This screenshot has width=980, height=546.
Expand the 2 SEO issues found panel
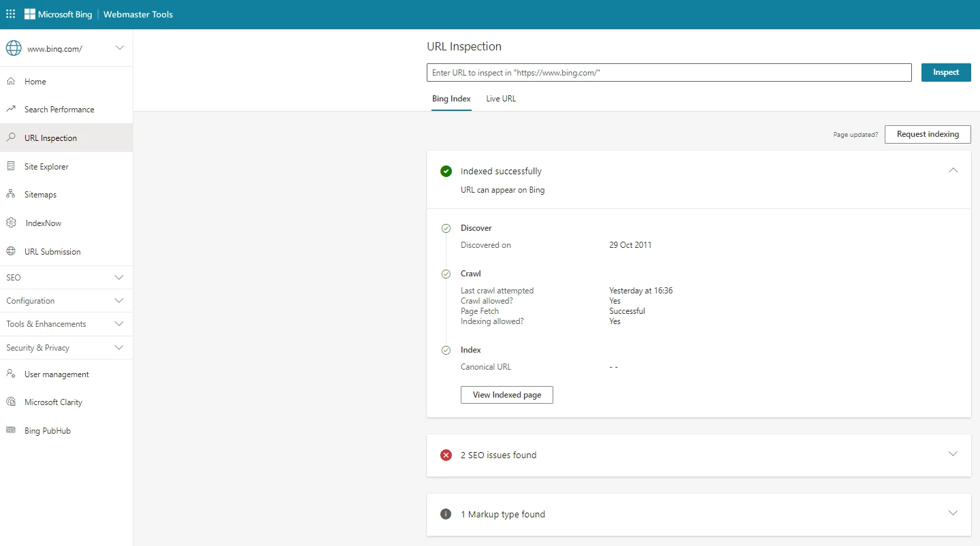953,453
